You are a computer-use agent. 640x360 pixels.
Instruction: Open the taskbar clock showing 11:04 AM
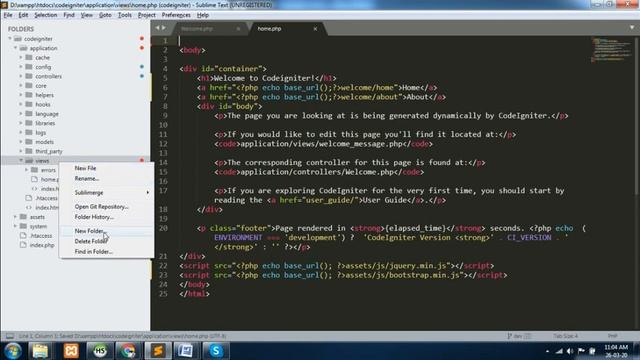pyautogui.click(x=616, y=351)
